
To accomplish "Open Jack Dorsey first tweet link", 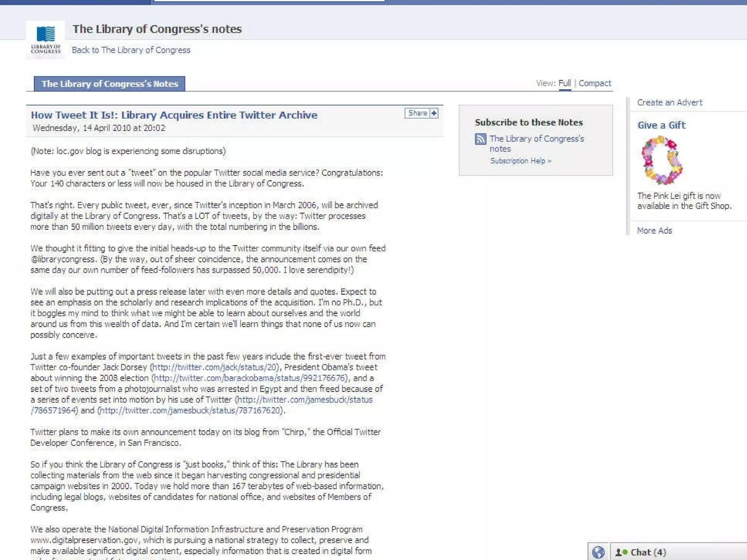I will pyautogui.click(x=215, y=367).
